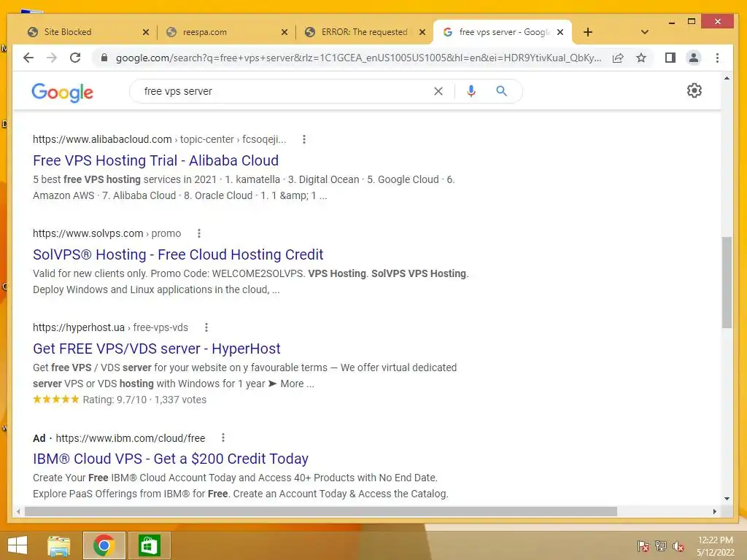Close the ERROR: The requested tab
The width and height of the screenshot is (747, 560).
[422, 32]
